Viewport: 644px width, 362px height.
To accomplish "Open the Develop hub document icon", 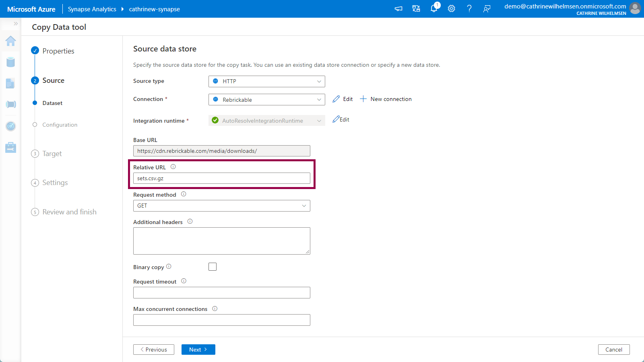I will (x=10, y=83).
